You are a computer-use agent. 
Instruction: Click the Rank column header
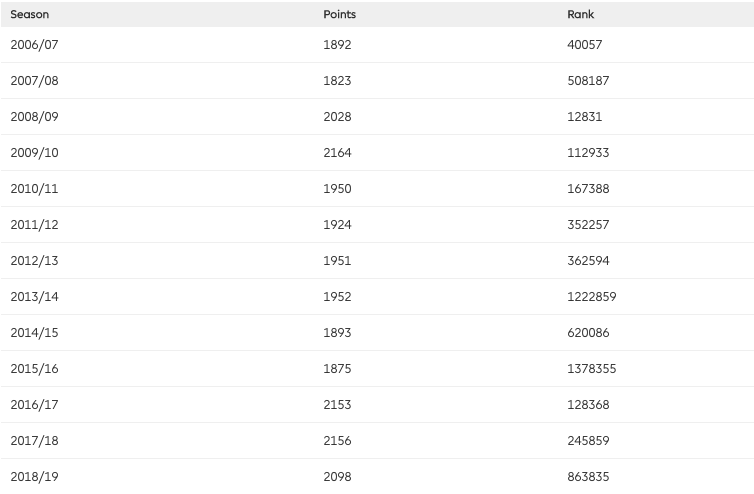(580, 14)
